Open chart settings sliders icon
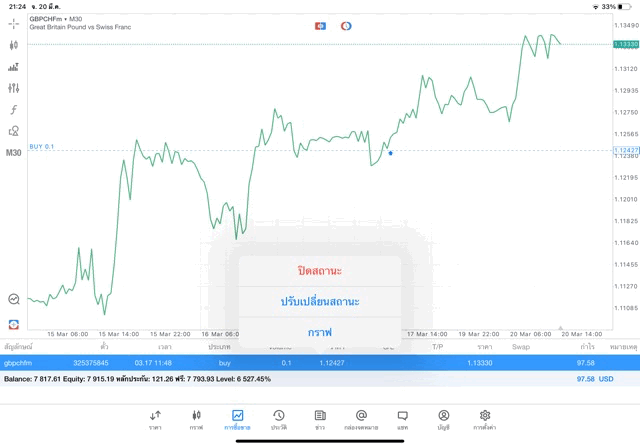 [x=13, y=88]
